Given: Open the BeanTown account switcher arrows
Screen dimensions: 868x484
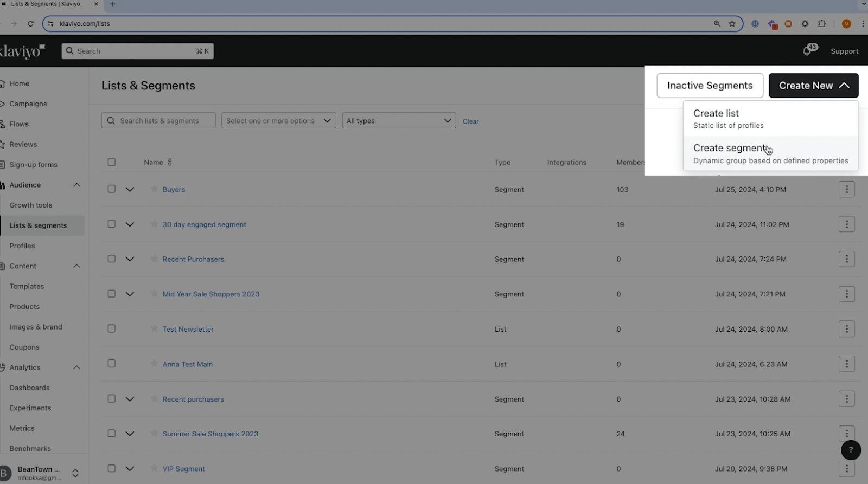Looking at the screenshot, I should (x=75, y=473).
